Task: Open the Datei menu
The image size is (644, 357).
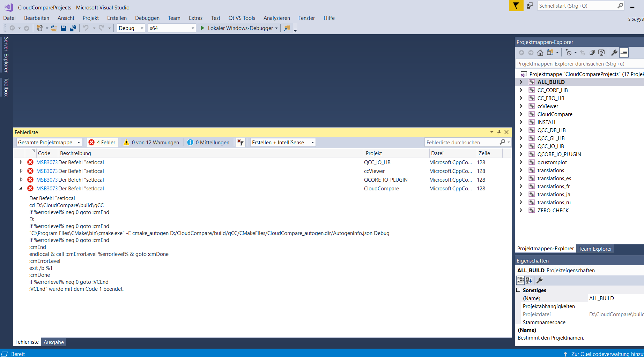Action: click(9, 18)
